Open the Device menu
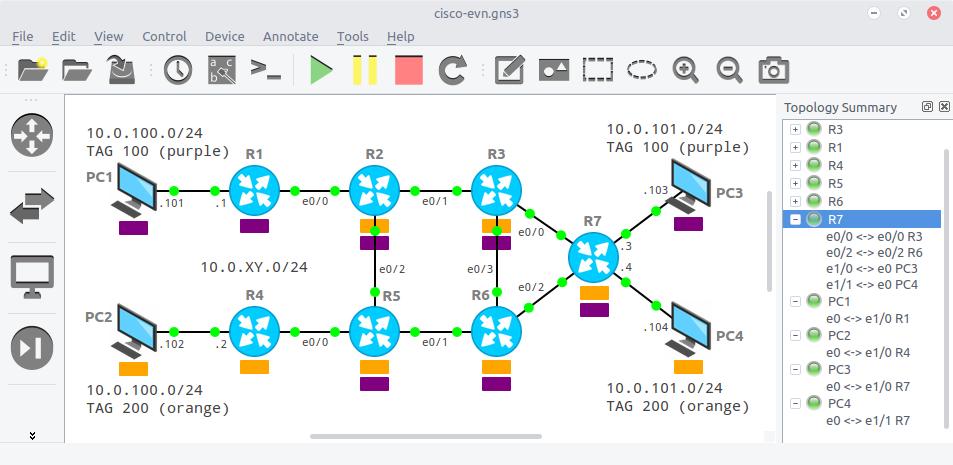 [x=224, y=36]
